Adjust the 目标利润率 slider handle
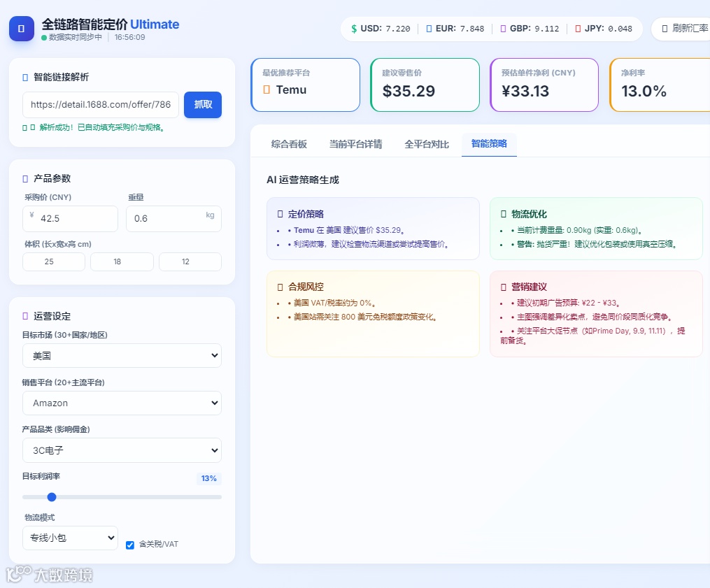The image size is (710, 588). point(52,497)
